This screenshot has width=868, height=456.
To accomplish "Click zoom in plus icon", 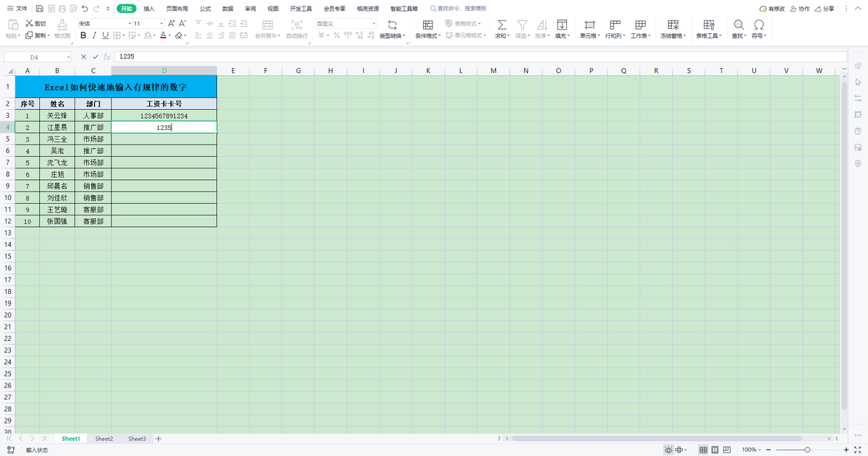I will [846, 449].
